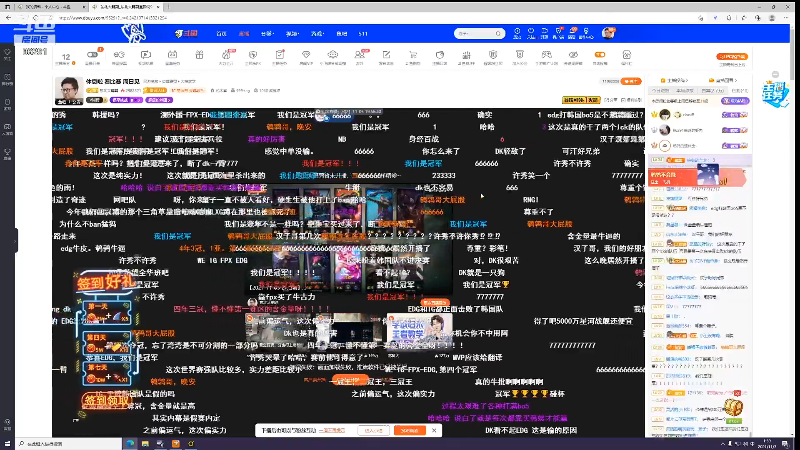The image size is (800, 450).
Task: Click the orange follow button beside follower count
Action: pos(632,81)
